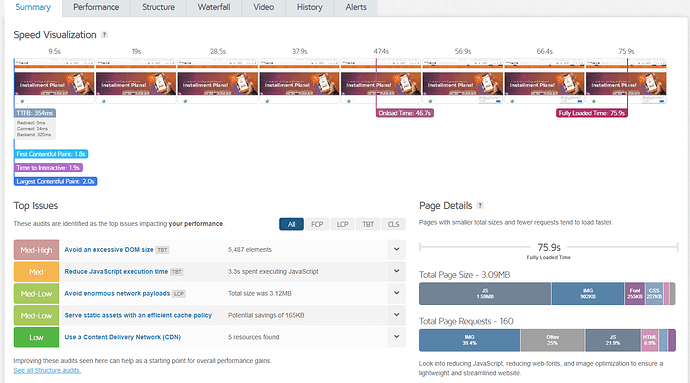Viewport: 690px width, 383px height.
Task: Filter top issues by TBT
Action: point(368,225)
